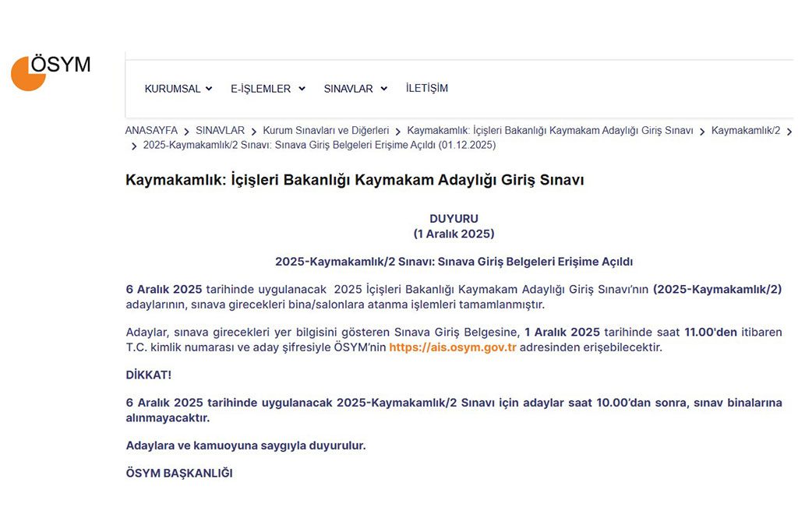Click the last breadcrumb dated 01.12.2025
This screenshot has width=798, height=532.
click(319, 145)
